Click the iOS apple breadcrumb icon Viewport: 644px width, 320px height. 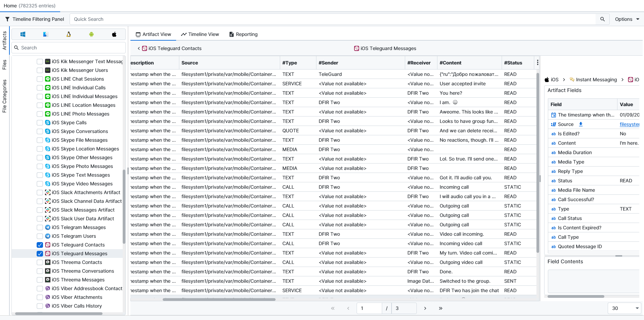547,80
